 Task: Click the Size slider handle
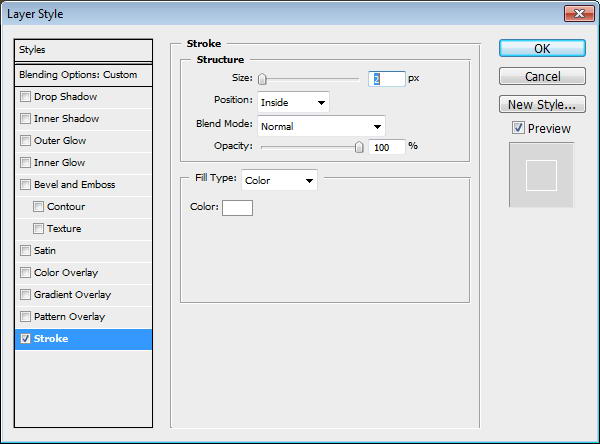[262, 79]
